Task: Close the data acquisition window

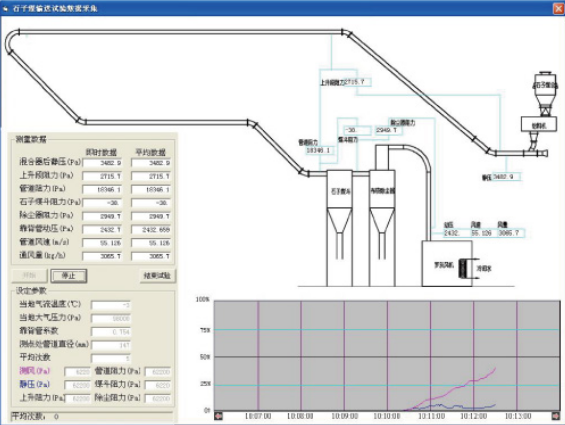Action: [x=558, y=8]
